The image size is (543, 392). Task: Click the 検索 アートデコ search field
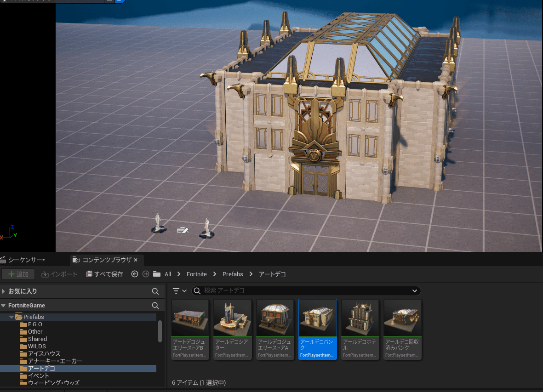point(306,290)
